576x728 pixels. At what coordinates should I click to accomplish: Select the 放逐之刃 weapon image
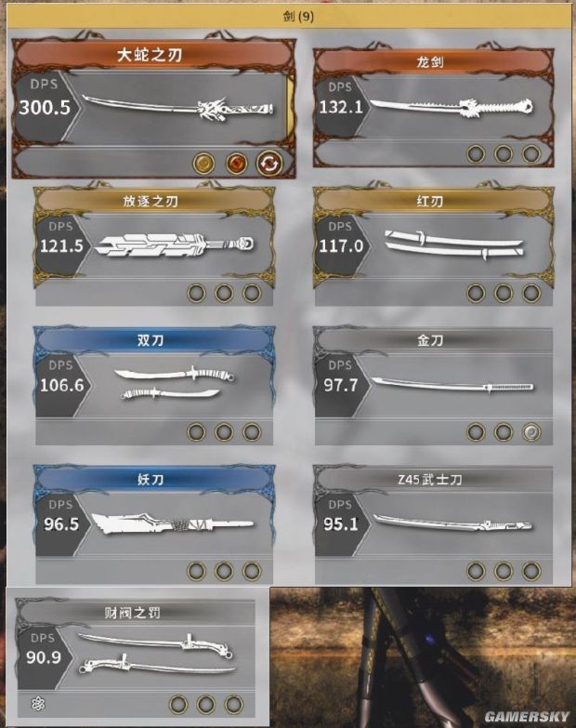click(175, 245)
